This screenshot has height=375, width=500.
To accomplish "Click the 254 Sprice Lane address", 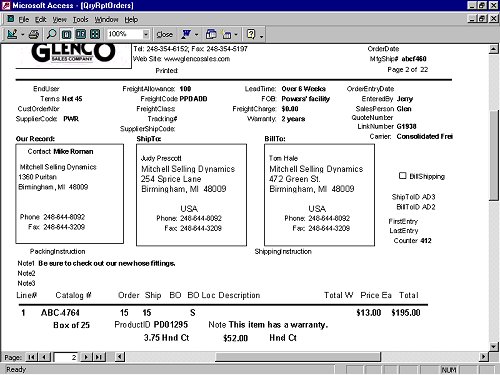I will coord(171,179).
